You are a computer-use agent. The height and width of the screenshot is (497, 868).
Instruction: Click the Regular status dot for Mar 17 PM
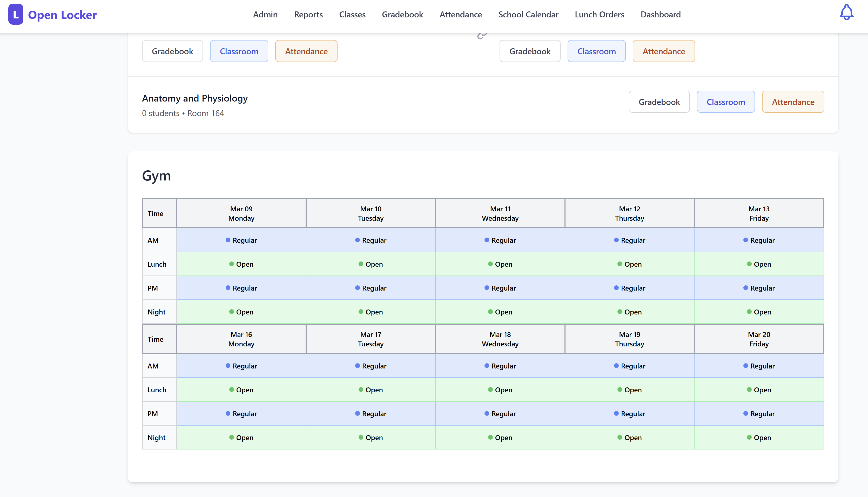357,413
